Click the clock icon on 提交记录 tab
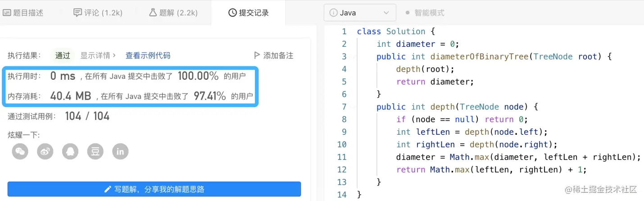 pos(232,13)
